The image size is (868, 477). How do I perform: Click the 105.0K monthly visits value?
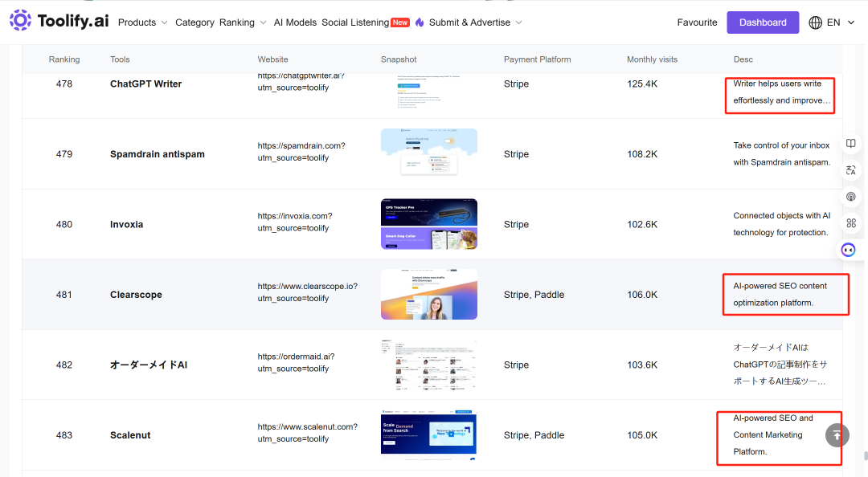pos(642,435)
